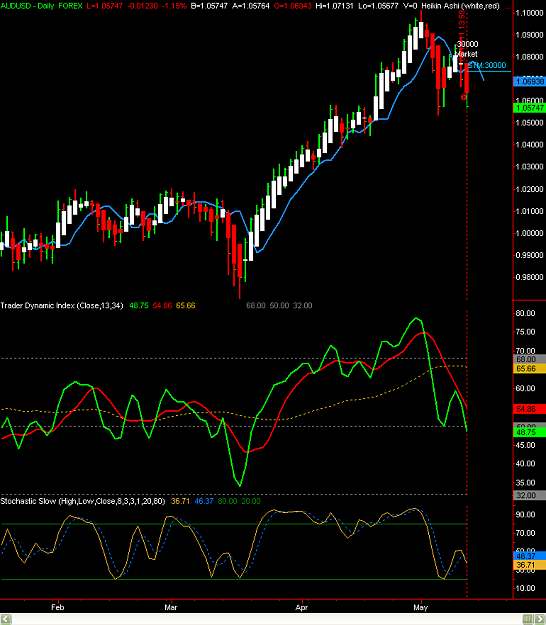Viewport: 546px width, 625px height.
Task: Click the 1.10000 price axis label
Action: pyautogui.click(x=530, y=13)
